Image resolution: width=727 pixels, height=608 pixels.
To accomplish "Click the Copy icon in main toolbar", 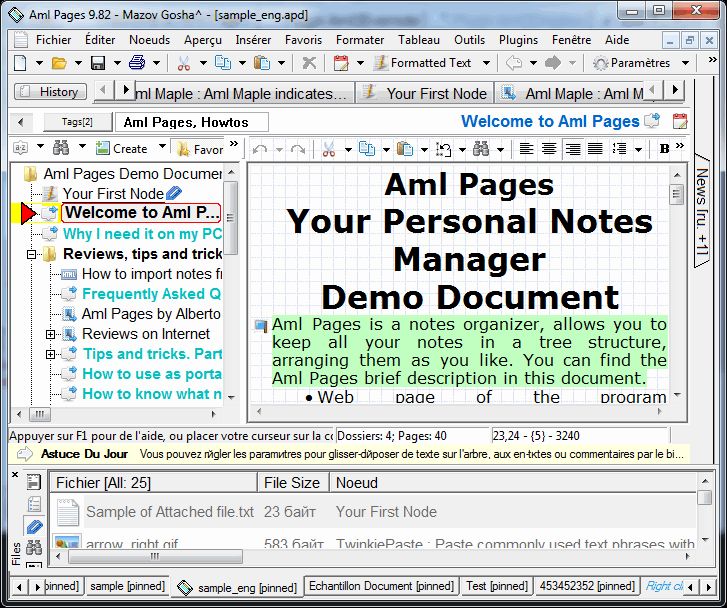I will (223, 63).
